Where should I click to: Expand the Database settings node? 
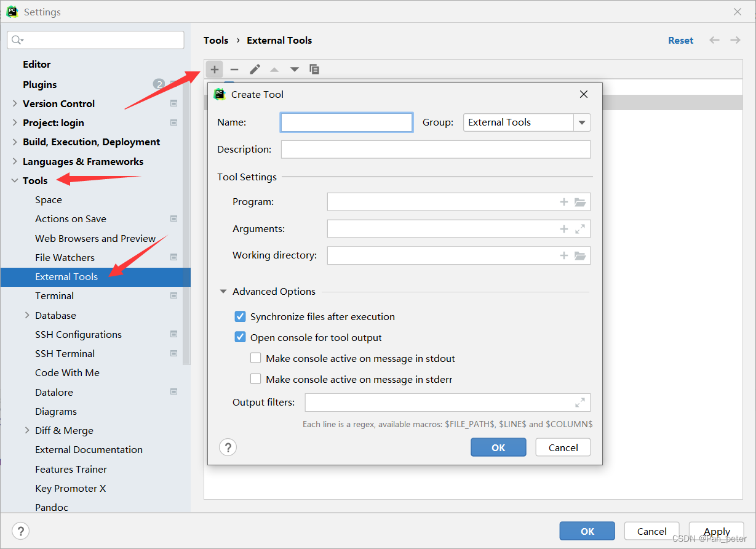point(27,315)
